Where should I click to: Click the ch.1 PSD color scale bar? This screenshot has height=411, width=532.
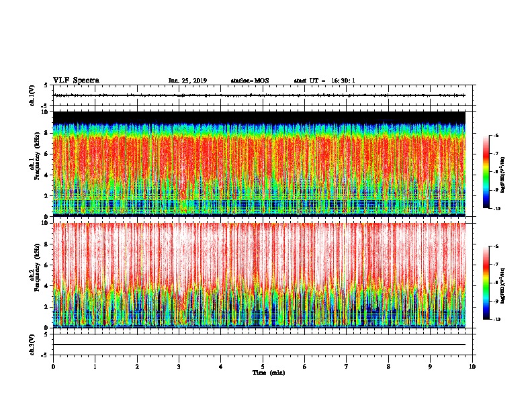click(x=486, y=172)
